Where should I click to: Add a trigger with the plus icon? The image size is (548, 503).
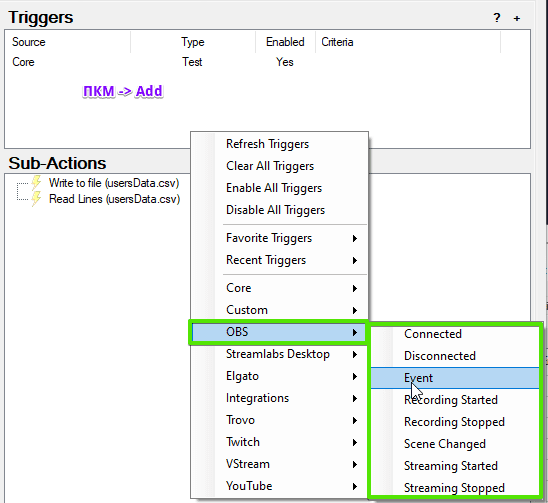[517, 18]
